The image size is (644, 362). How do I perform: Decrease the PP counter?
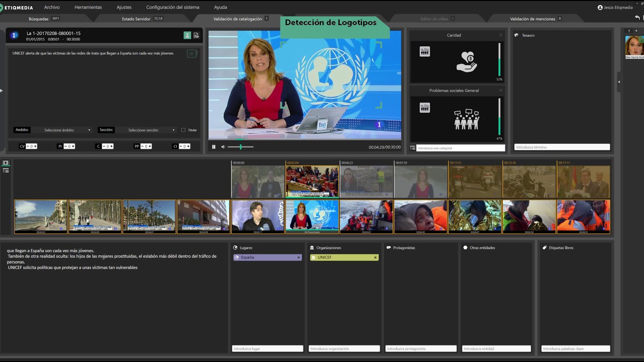pos(143,146)
